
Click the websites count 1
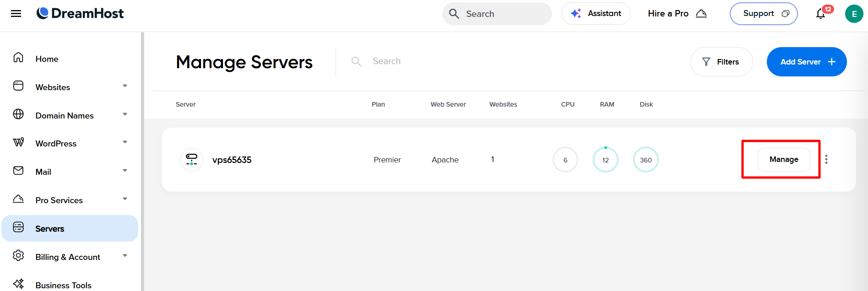pyautogui.click(x=493, y=159)
